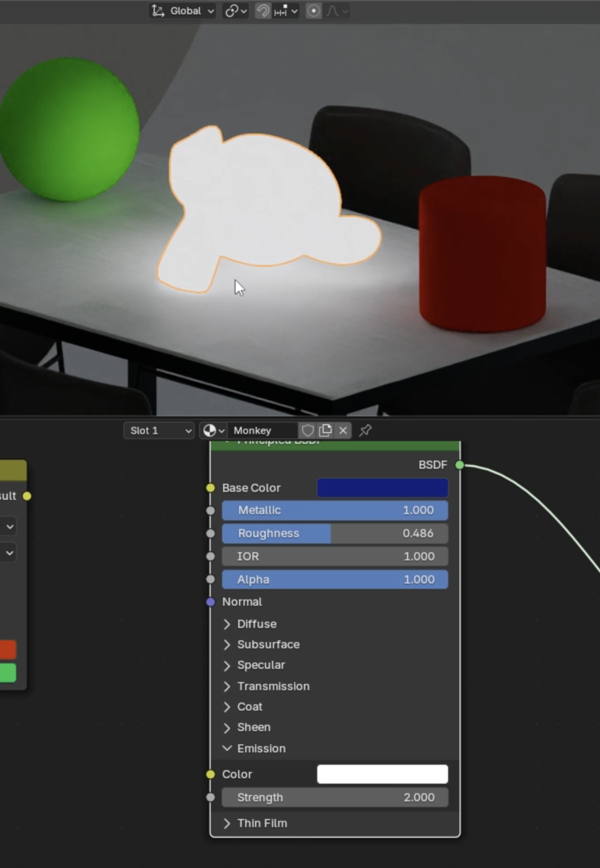Open the Global transform orientation dropdown

click(183, 11)
